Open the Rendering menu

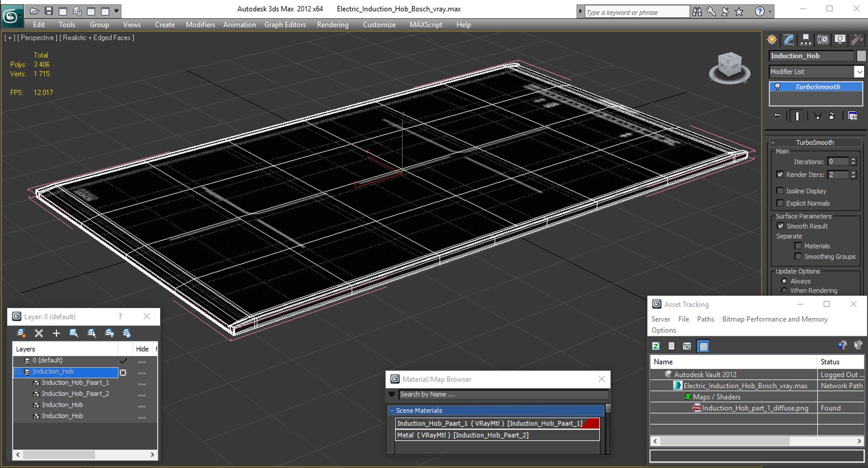click(333, 25)
